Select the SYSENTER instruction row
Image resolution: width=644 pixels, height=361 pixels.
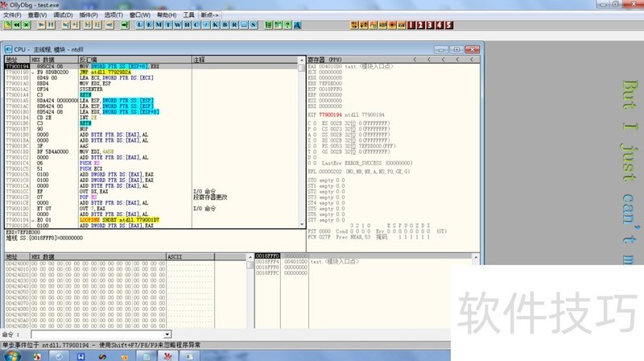click(152, 89)
